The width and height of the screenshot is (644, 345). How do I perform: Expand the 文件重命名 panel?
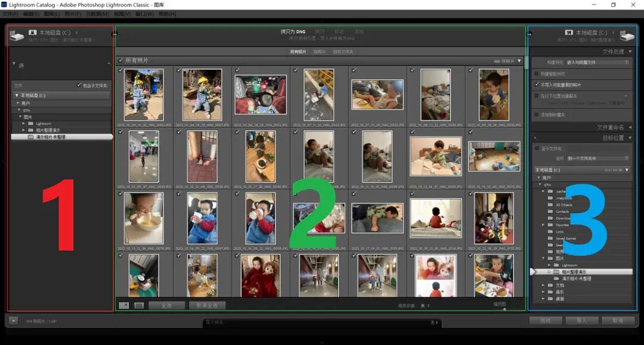(630, 127)
